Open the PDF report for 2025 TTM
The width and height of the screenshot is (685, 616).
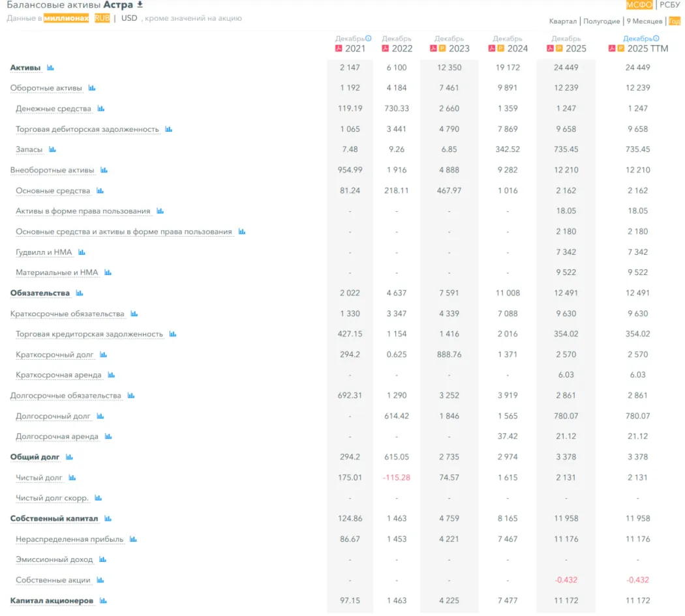[612, 49]
